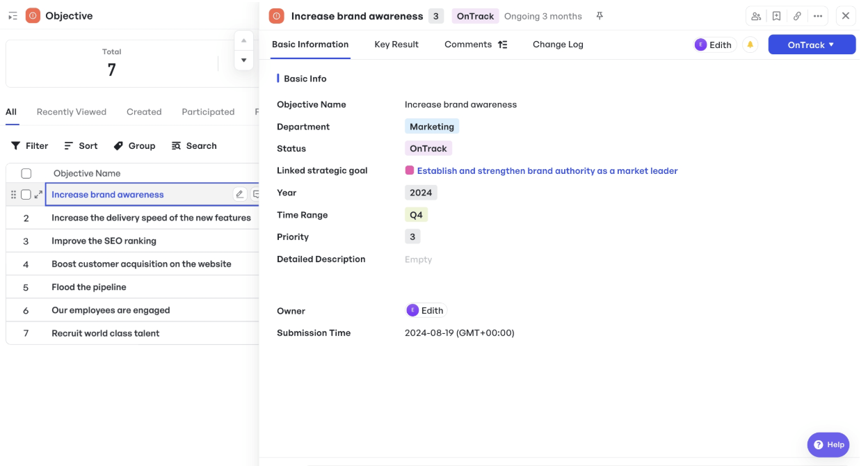868x466 pixels.
Task: Select the Basic Information tab
Action: coord(310,45)
